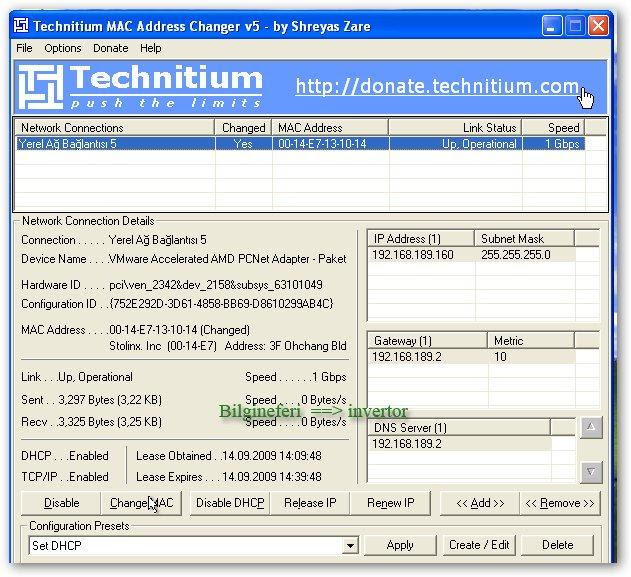Click MAC address 00-14-E7-13-10-14 in list
This screenshot has width=631, height=577.
coord(322,144)
